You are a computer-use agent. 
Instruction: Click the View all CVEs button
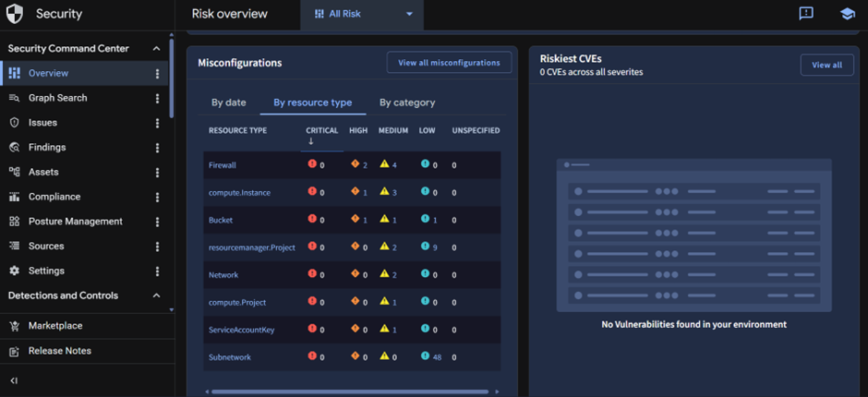point(827,65)
